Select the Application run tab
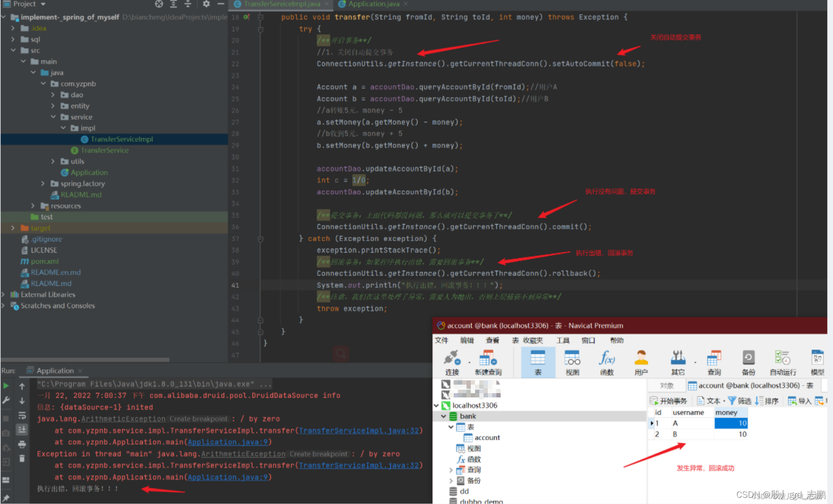 55,370
